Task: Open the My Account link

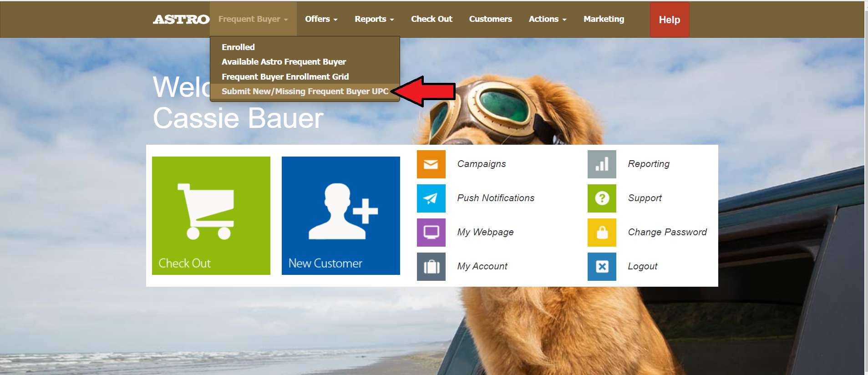Action: pyautogui.click(x=482, y=266)
